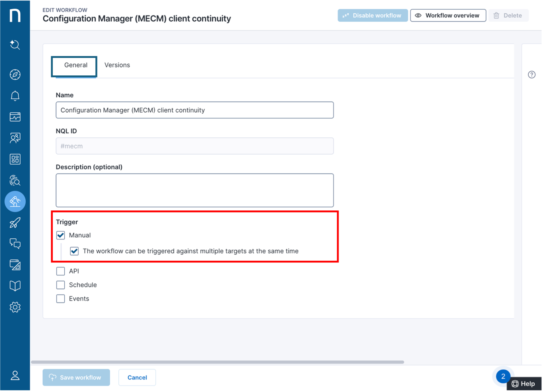
Task: Select the General tab
Action: pyautogui.click(x=75, y=65)
